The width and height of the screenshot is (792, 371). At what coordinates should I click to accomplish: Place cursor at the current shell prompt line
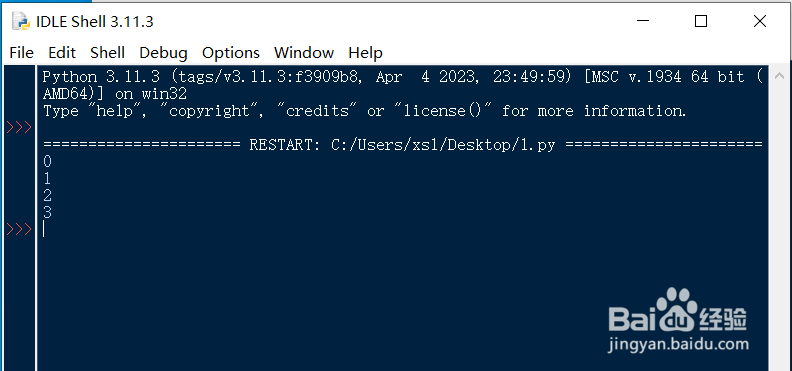click(403, 229)
